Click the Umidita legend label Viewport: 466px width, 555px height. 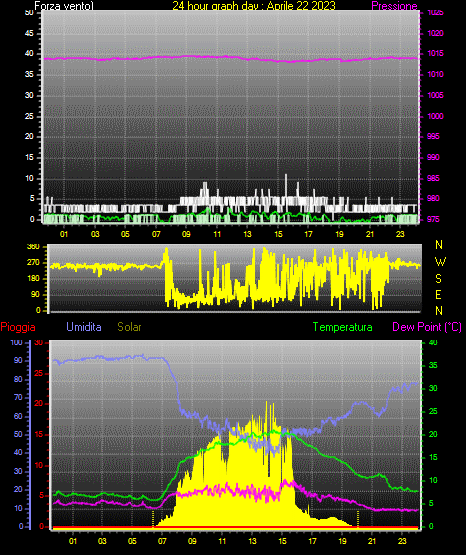pos(84,327)
